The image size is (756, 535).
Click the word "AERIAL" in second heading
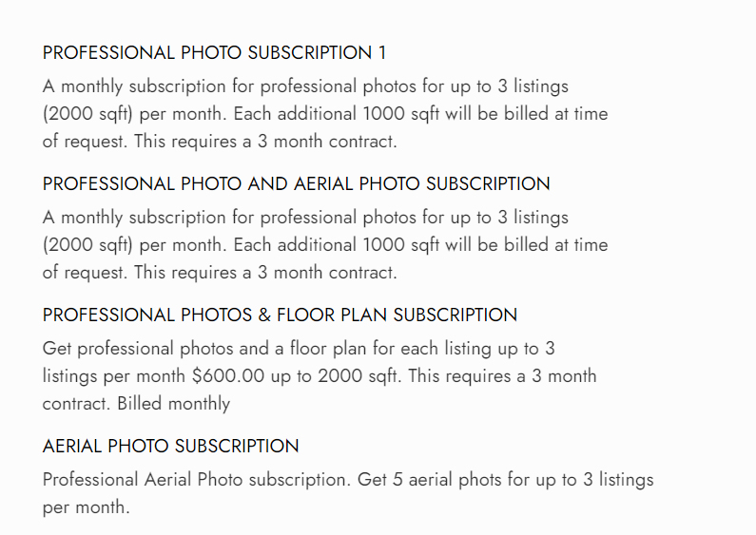pos(323,183)
